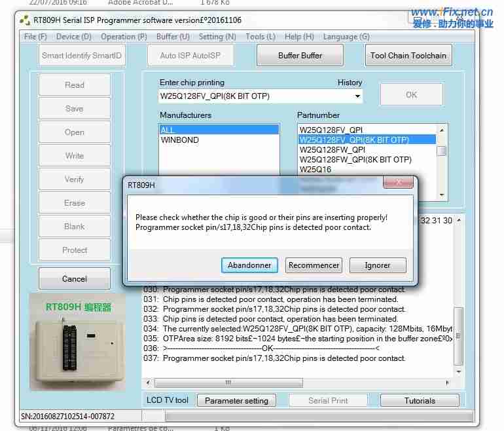
Task: Open the Tool Chain Toolchain button
Action: 408,56
